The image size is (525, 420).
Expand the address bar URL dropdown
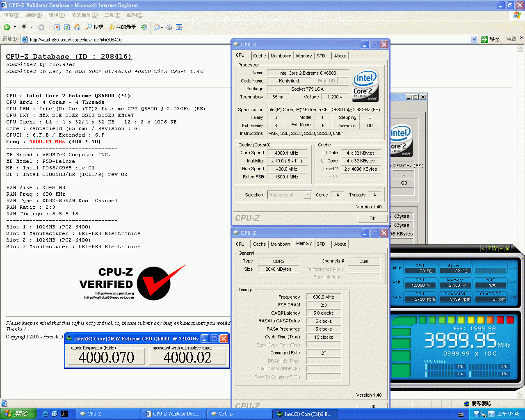(475, 39)
